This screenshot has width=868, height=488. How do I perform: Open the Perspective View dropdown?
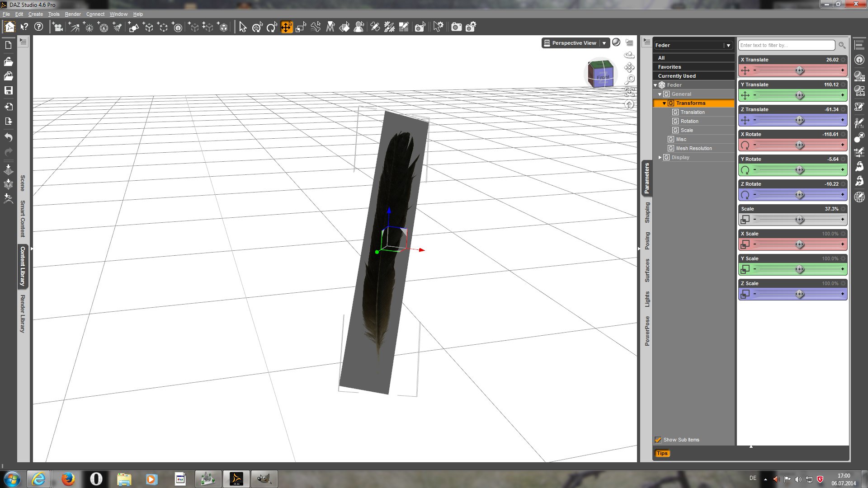coord(604,43)
